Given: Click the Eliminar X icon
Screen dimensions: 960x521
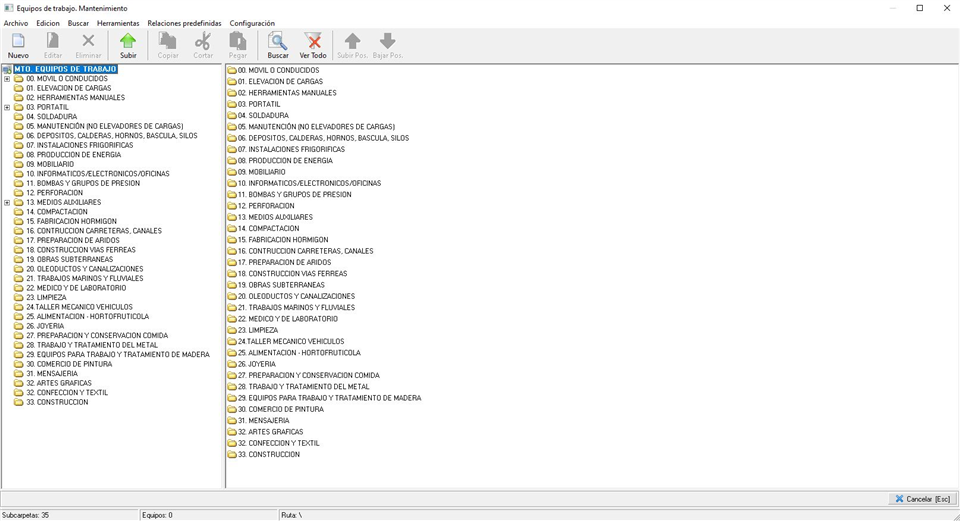Looking at the screenshot, I should click(88, 42).
